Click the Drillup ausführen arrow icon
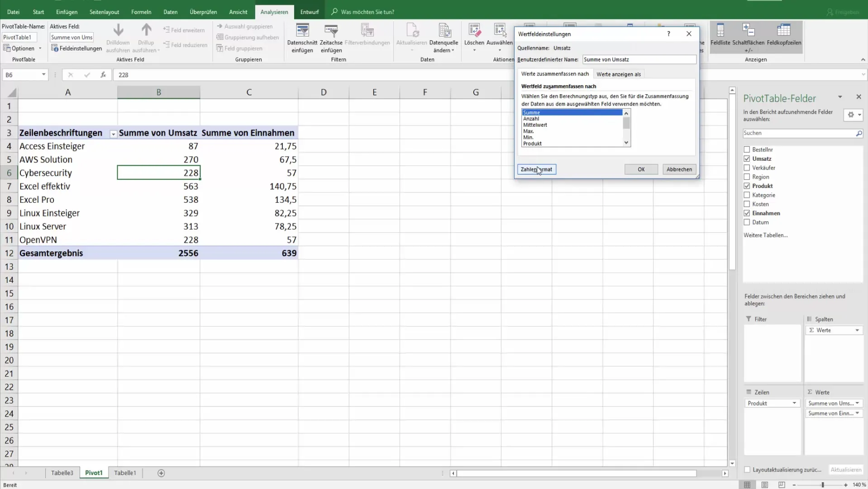Viewport: 868px width, 489px height. (146, 30)
